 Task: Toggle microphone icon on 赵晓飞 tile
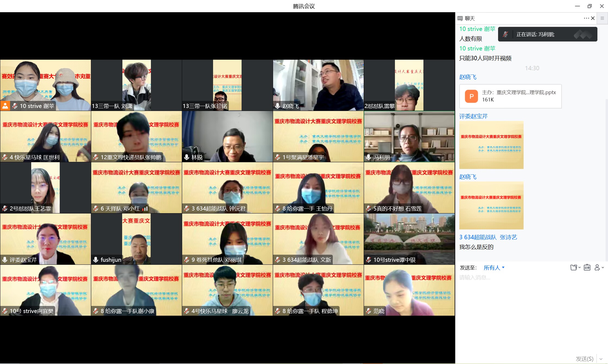277,106
